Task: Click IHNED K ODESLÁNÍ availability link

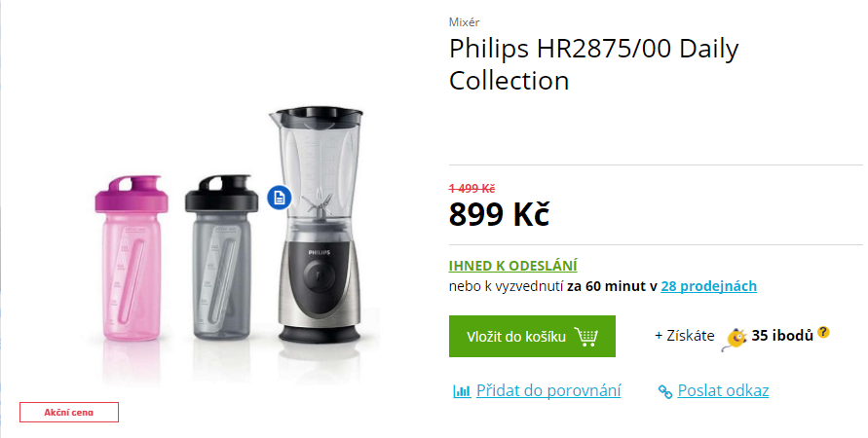Action: click(512, 266)
